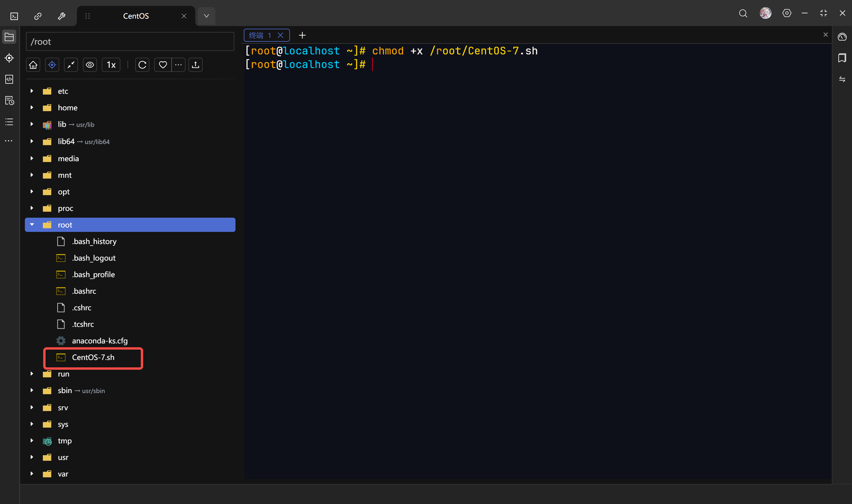Click the link connection icon in title bar

click(38, 16)
